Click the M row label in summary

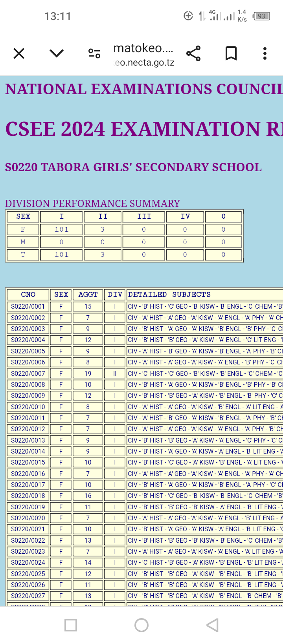23,242
